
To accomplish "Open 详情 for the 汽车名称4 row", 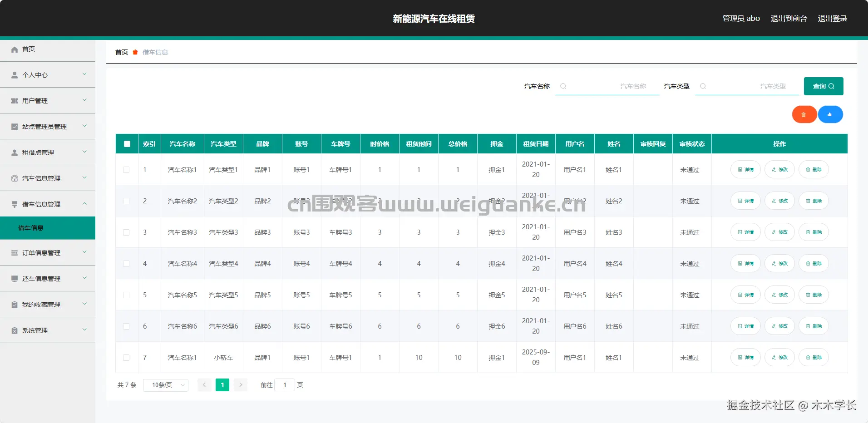I will pos(745,264).
